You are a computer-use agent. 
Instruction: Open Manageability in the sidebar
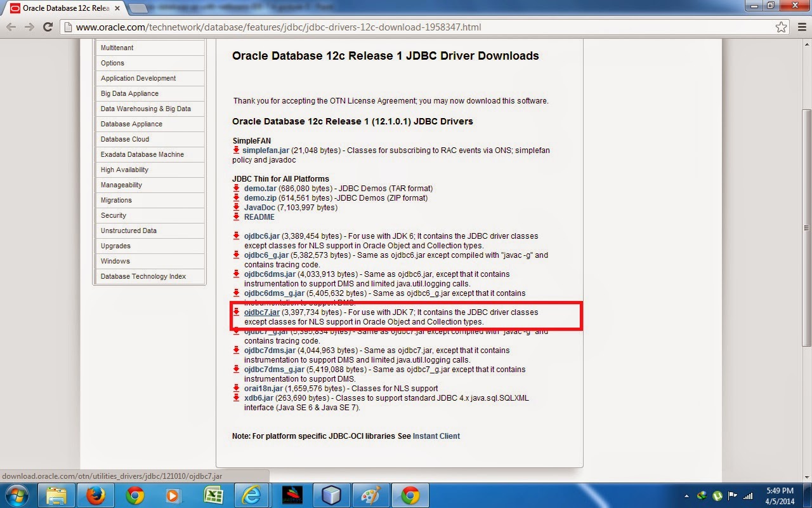150,185
